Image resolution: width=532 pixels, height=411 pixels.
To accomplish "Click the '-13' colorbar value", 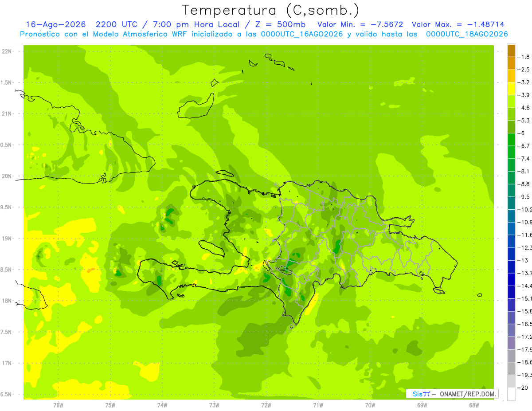I will (524, 260).
